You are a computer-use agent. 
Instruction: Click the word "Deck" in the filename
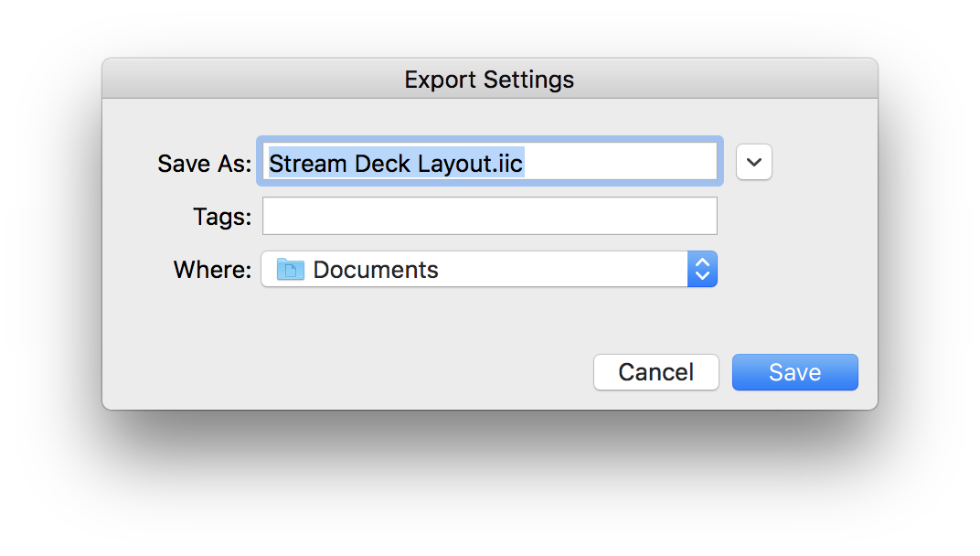[x=380, y=164]
